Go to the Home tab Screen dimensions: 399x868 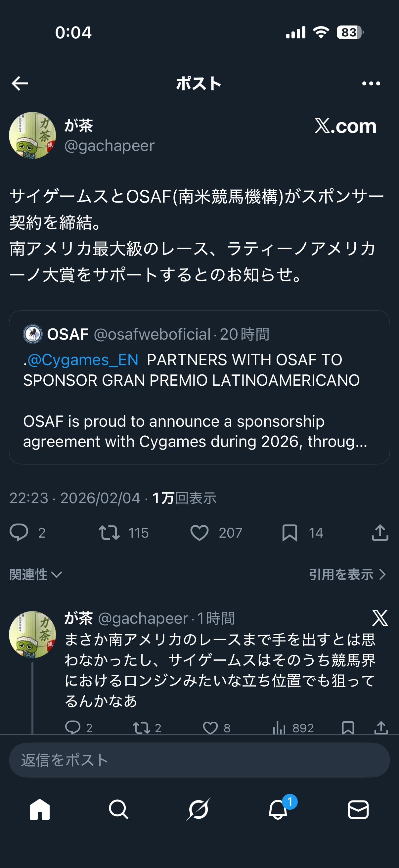click(x=40, y=809)
